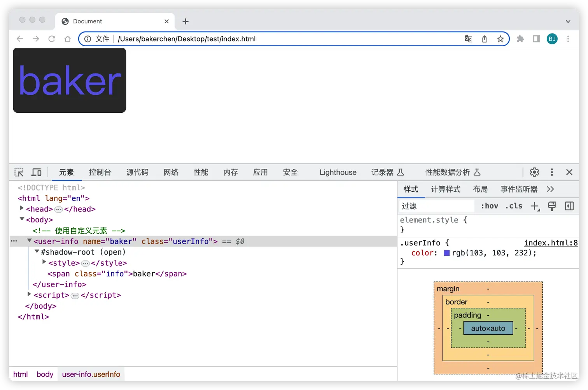This screenshot has height=390, width=588.
Task: Open DevTools settings gear
Action: coord(535,172)
